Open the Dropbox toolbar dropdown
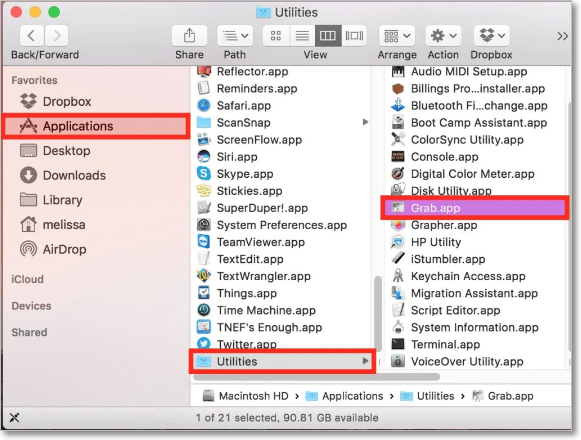This screenshot has width=581, height=440. [492, 36]
